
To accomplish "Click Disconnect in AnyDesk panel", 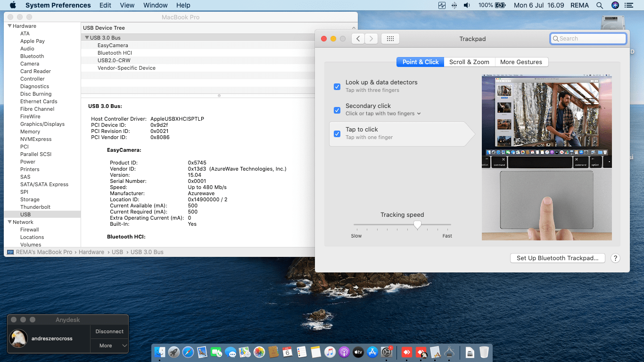I will [x=109, y=331].
